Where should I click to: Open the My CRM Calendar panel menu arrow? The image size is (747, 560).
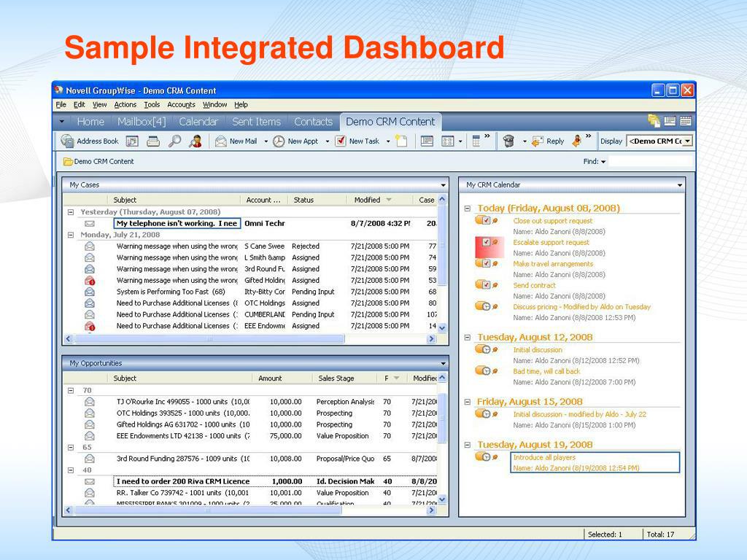(x=679, y=184)
